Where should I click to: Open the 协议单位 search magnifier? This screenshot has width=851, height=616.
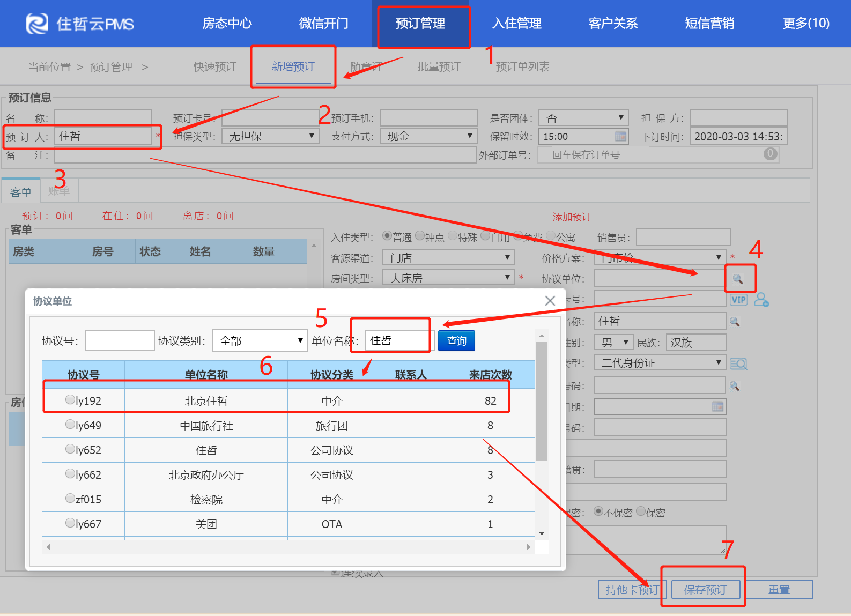coord(738,279)
